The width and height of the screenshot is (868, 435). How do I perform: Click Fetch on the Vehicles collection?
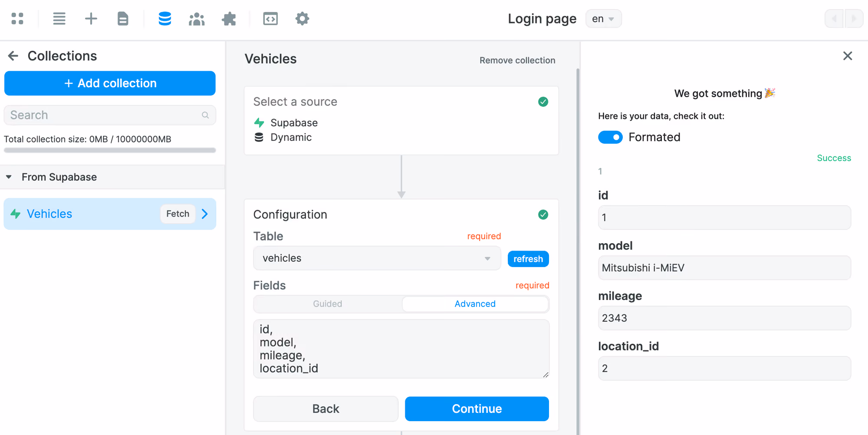pyautogui.click(x=178, y=214)
